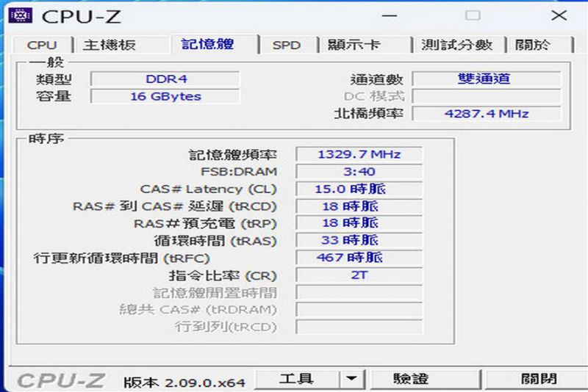The height and width of the screenshot is (392, 588).
Task: Go to the 測試分數 tab
Action: pyautogui.click(x=456, y=45)
